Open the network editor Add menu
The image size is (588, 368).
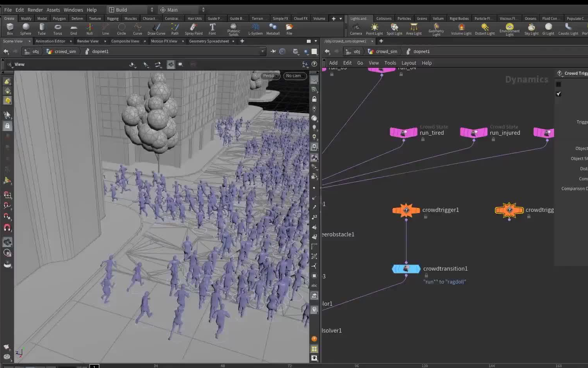[333, 63]
